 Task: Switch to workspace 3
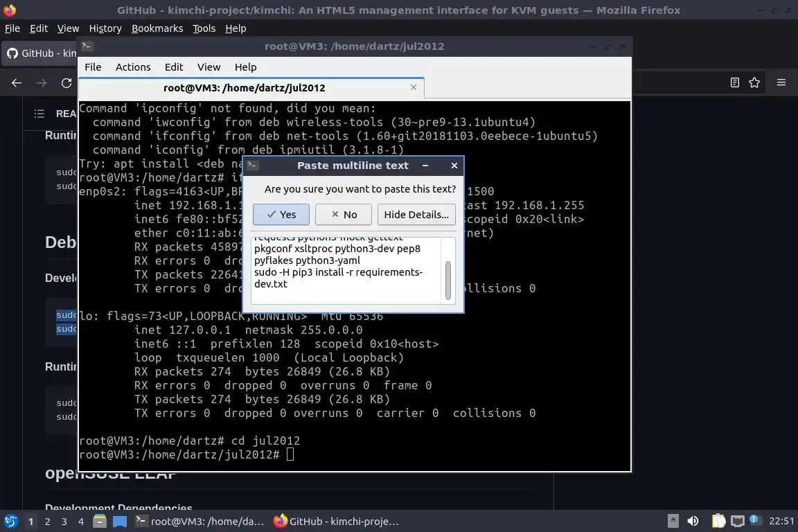click(x=64, y=522)
